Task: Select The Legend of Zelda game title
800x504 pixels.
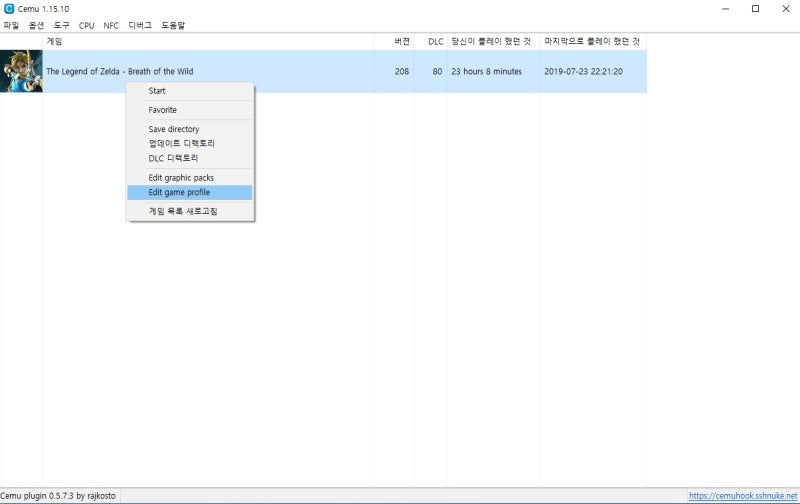Action: (x=119, y=71)
